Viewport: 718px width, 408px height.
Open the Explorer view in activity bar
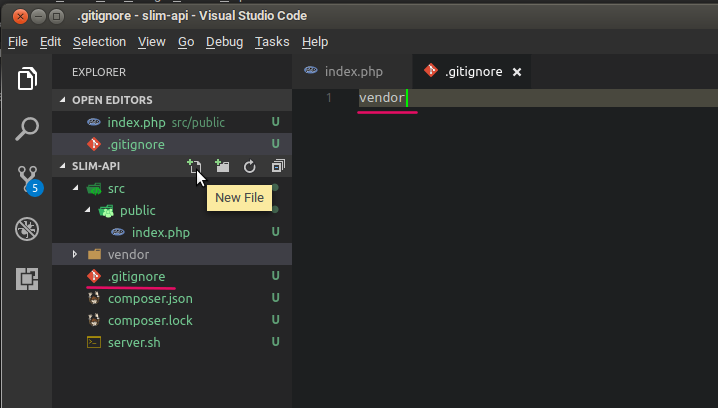[27, 79]
